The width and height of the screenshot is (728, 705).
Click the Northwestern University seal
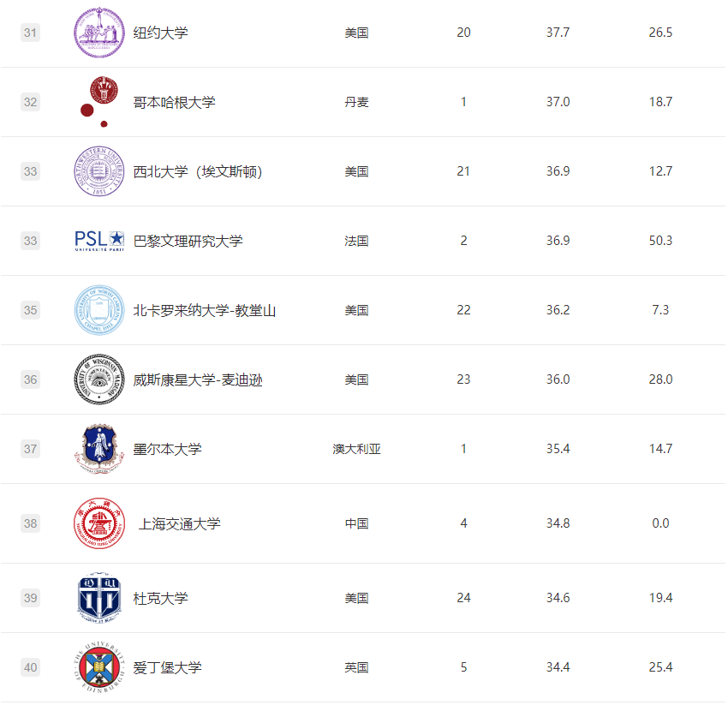(x=99, y=171)
